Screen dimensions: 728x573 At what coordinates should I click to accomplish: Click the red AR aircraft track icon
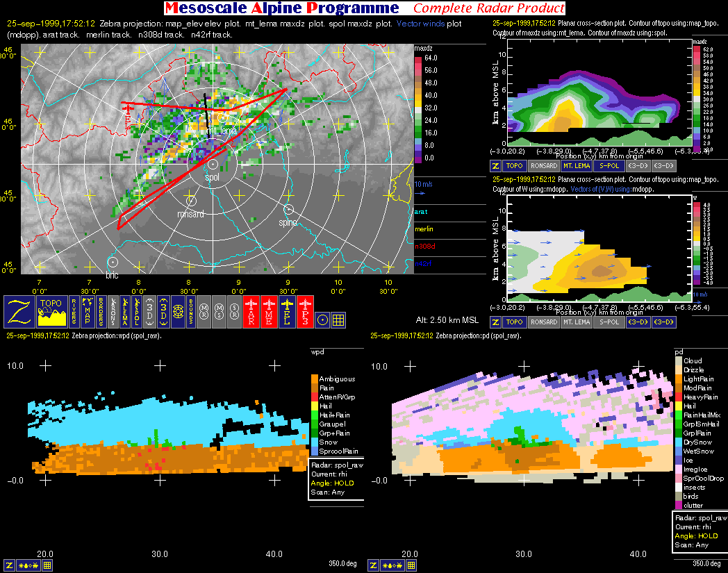251,312
